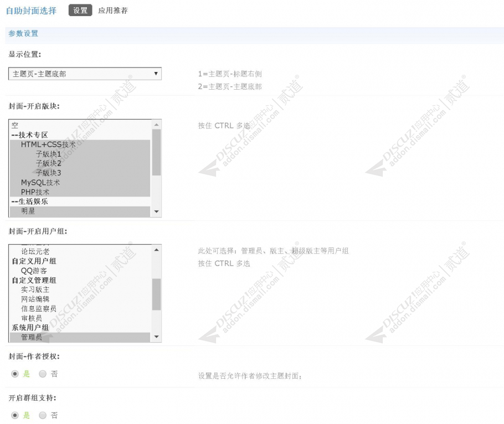Open the 显示位置 dropdown 主题页-主题底部
This screenshot has height=424, width=504.
point(85,74)
